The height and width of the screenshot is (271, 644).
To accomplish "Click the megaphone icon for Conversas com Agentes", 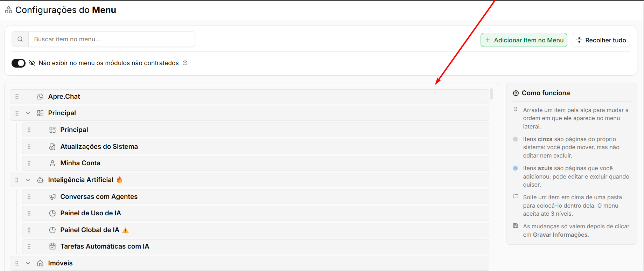I will [x=52, y=197].
